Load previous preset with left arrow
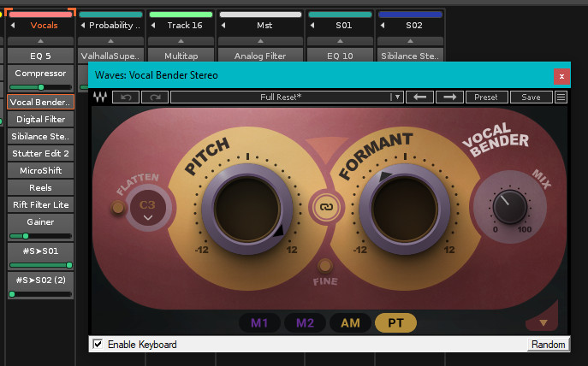This screenshot has width=588, height=366. [x=419, y=97]
